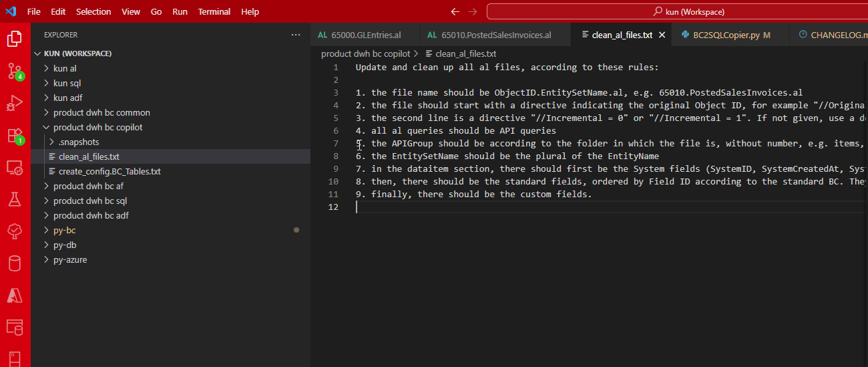Click the kun (Workspace) search box

[x=677, y=11]
